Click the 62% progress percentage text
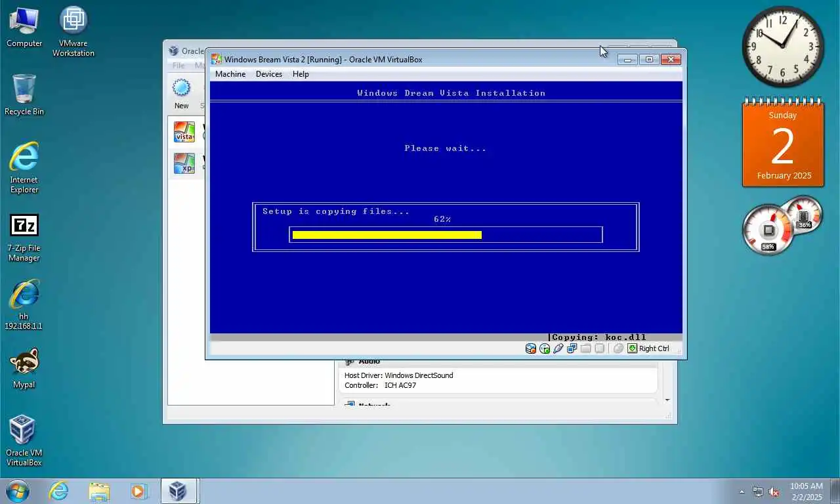 [442, 219]
